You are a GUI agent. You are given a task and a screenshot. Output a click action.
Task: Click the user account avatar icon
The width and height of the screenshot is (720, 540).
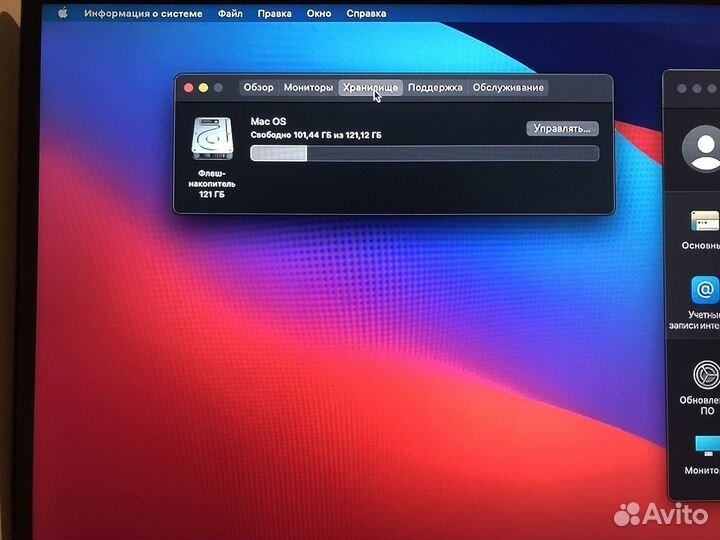point(701,148)
